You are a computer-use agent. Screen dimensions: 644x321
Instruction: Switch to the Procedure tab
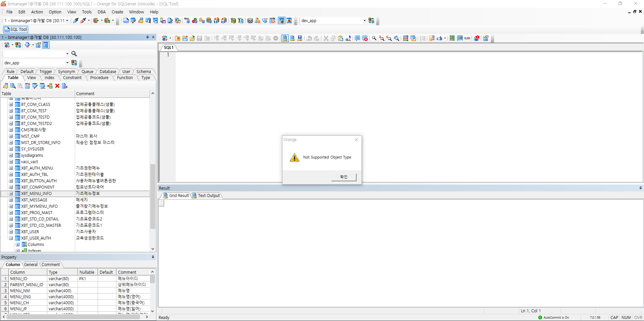(x=99, y=78)
